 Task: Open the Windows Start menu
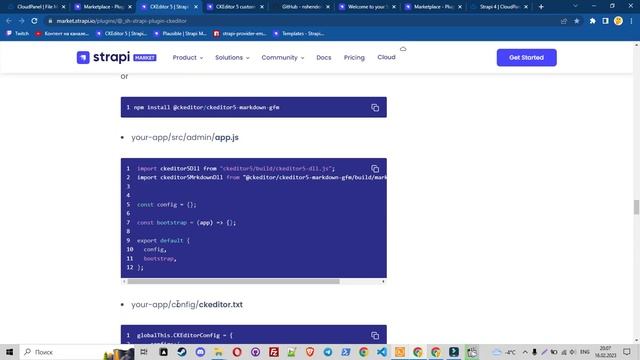point(9,352)
